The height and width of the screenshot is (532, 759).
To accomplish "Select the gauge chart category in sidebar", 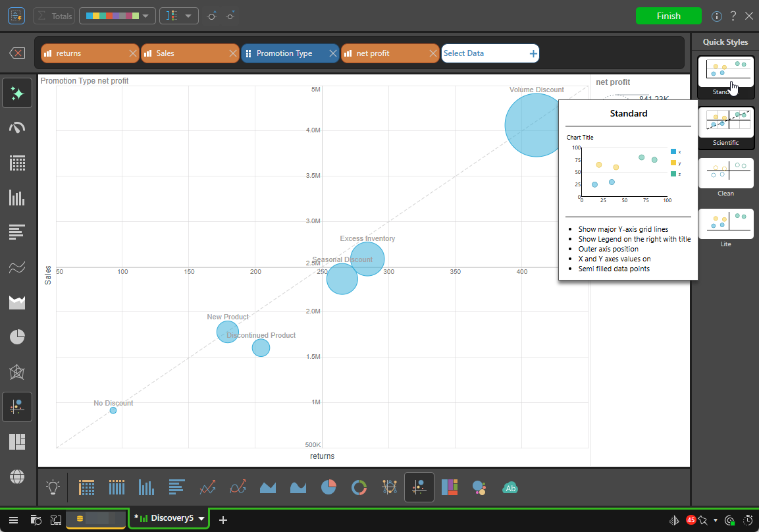I will (17, 128).
